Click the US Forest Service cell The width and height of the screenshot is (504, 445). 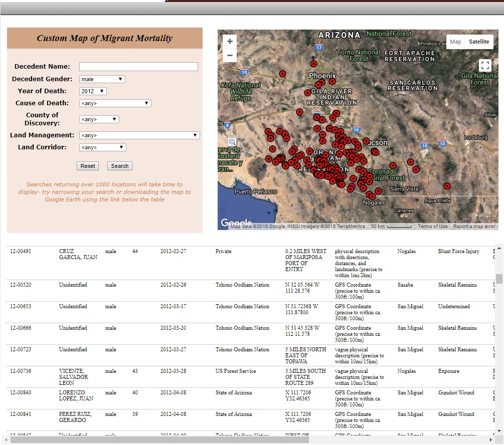tap(236, 371)
